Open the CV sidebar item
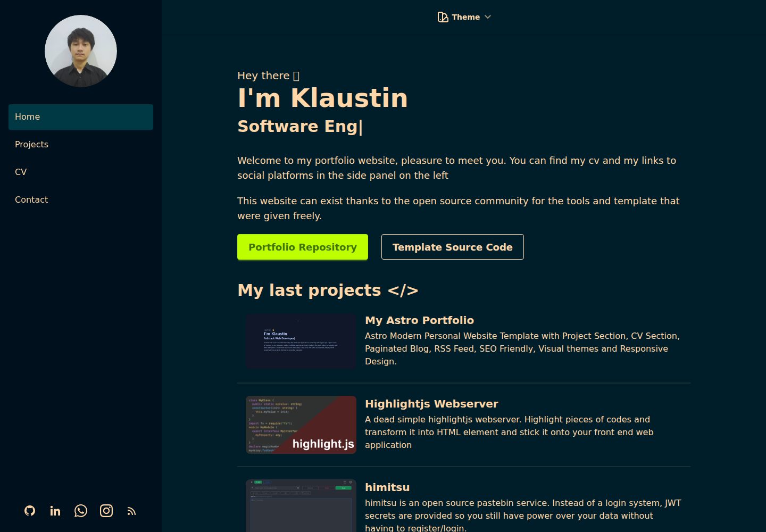The width and height of the screenshot is (766, 532). click(81, 172)
